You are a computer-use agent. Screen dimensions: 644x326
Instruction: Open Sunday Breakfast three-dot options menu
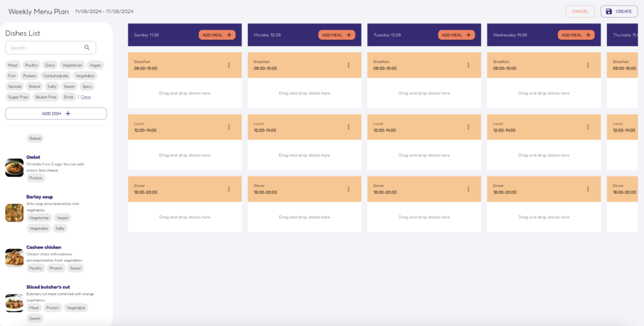click(229, 65)
